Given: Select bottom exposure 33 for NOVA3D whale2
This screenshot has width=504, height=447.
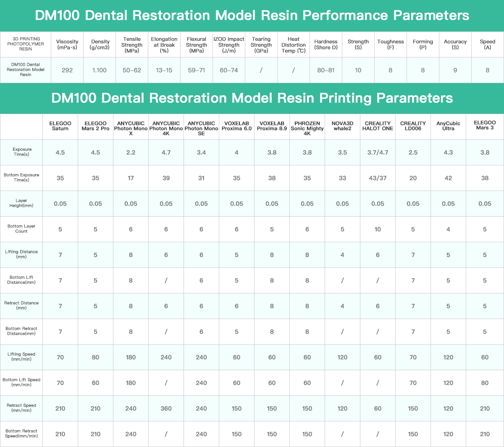Looking at the screenshot, I should coord(343,178).
